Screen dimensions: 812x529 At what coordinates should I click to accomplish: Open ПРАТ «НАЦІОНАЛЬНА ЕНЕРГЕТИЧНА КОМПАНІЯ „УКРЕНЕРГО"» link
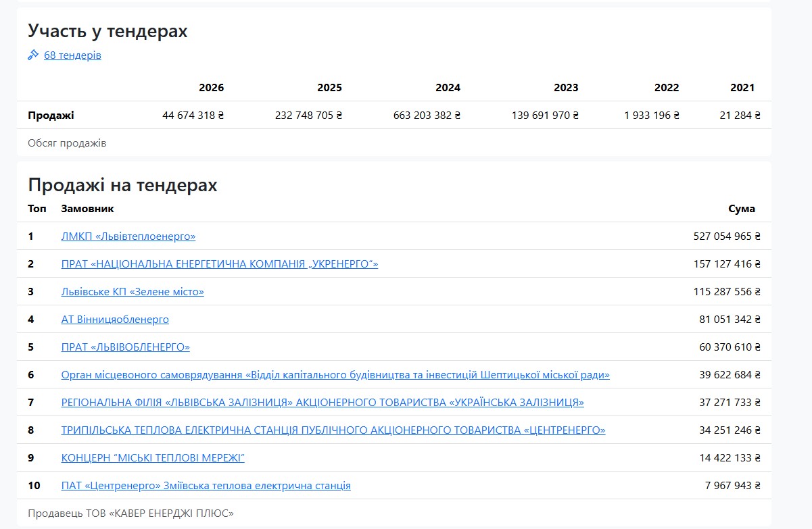(220, 264)
